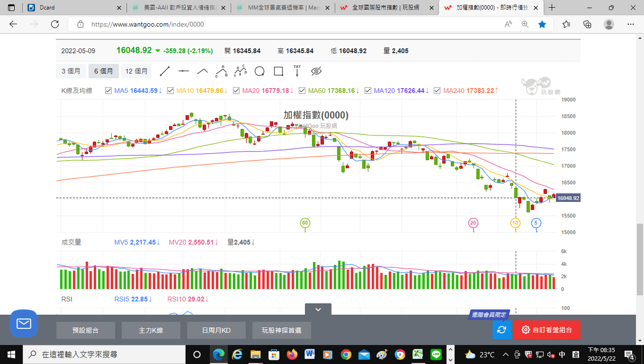This screenshot has width=644, height=364.
Task: Select the trend line drawing tool
Action: click(165, 71)
